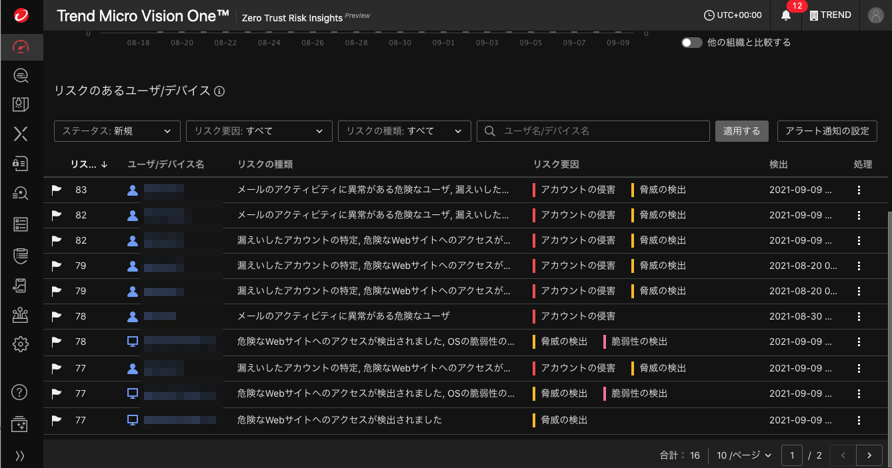Screen dimensions: 892x468
Task: Click the 検出 column header
Action: point(778,164)
